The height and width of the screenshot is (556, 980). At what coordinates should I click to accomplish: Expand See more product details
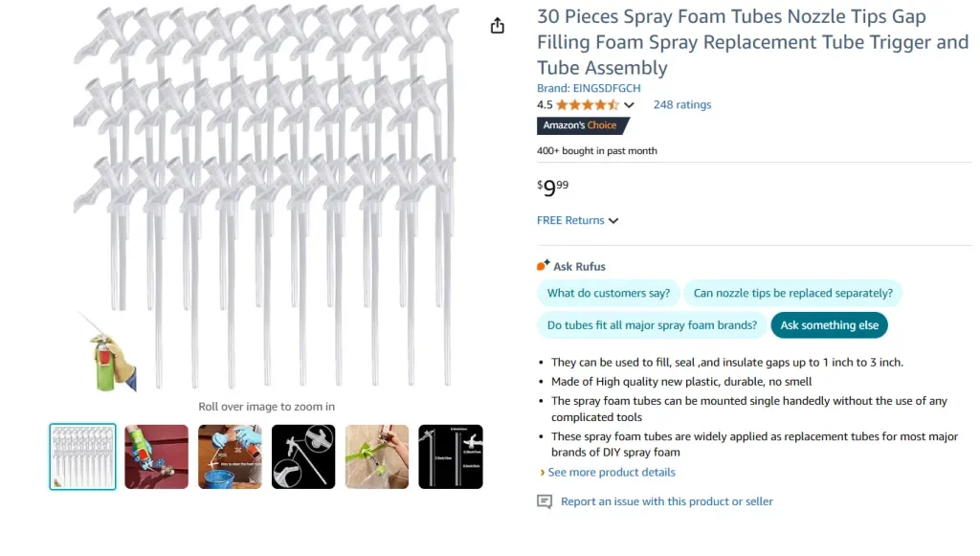pyautogui.click(x=611, y=472)
